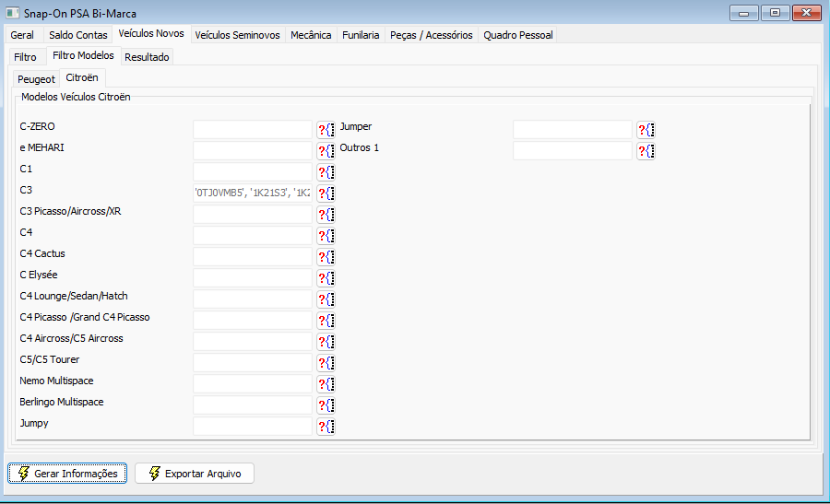Click the Jumpy lookup icon
The image size is (830, 504).
click(326, 426)
